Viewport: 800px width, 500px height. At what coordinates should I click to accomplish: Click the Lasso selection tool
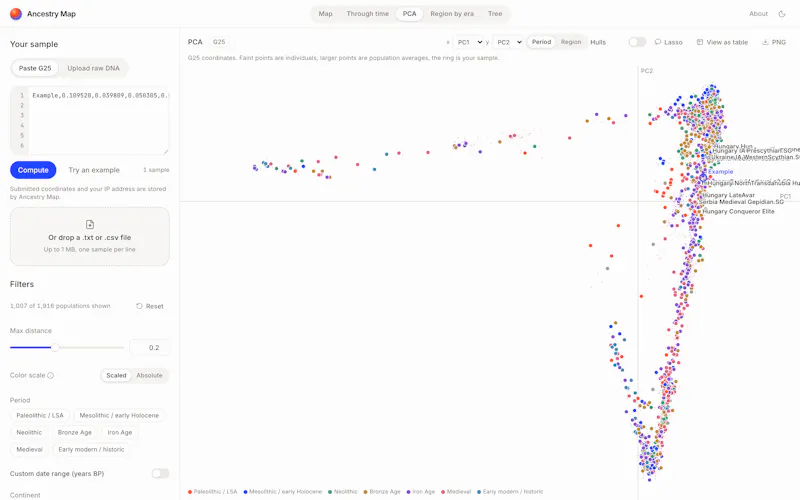coord(668,42)
